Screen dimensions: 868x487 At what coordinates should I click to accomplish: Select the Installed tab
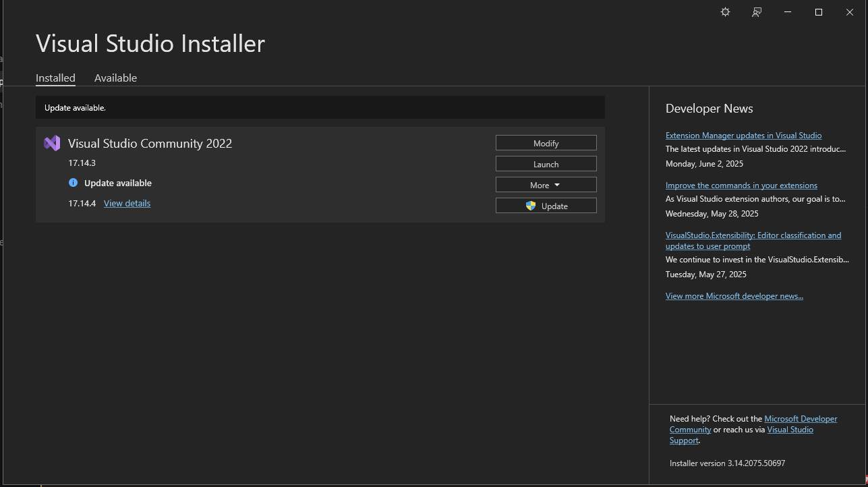[x=55, y=78]
